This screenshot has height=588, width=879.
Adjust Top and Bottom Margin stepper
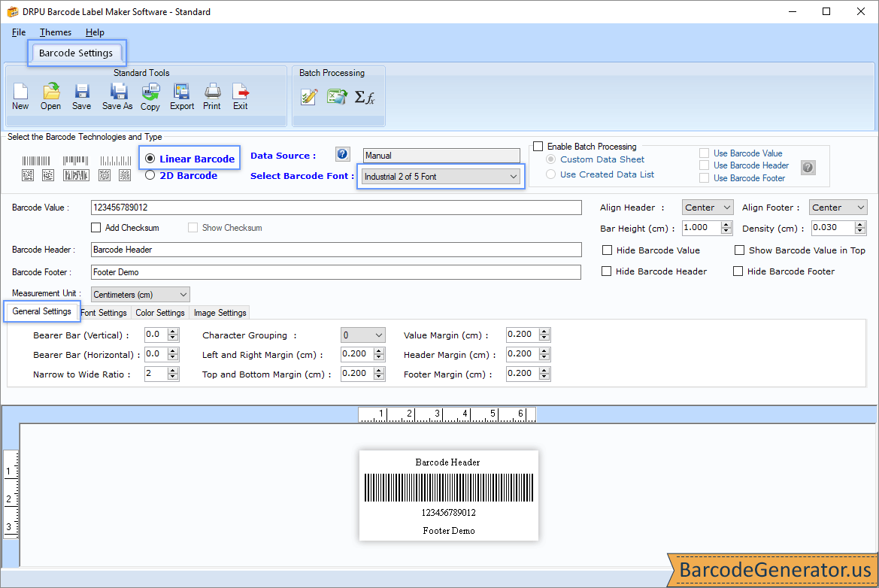click(x=380, y=374)
